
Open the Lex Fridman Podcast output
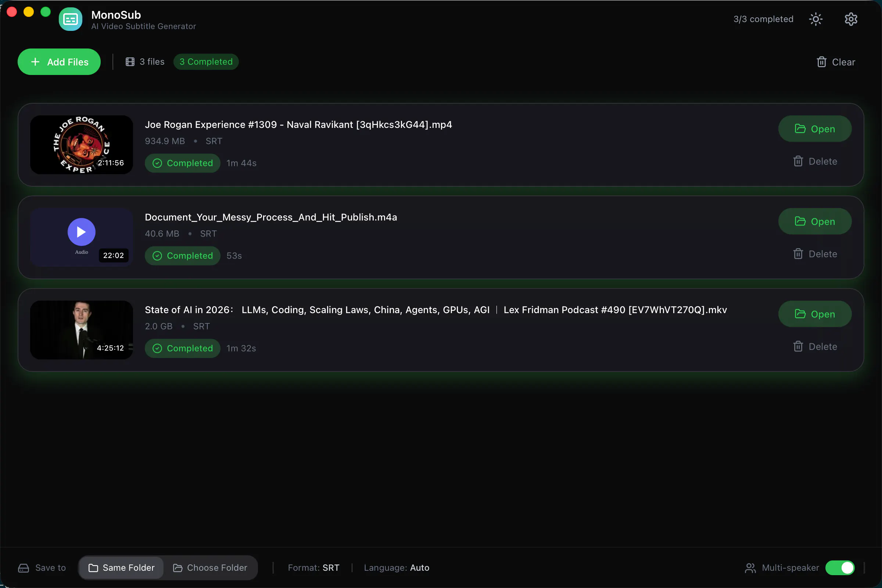tap(815, 314)
